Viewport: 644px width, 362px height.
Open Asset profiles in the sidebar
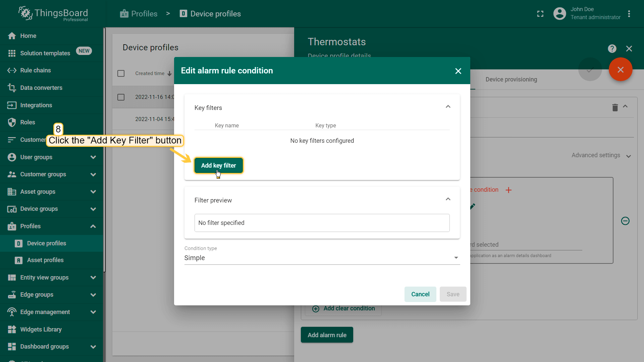click(x=45, y=260)
